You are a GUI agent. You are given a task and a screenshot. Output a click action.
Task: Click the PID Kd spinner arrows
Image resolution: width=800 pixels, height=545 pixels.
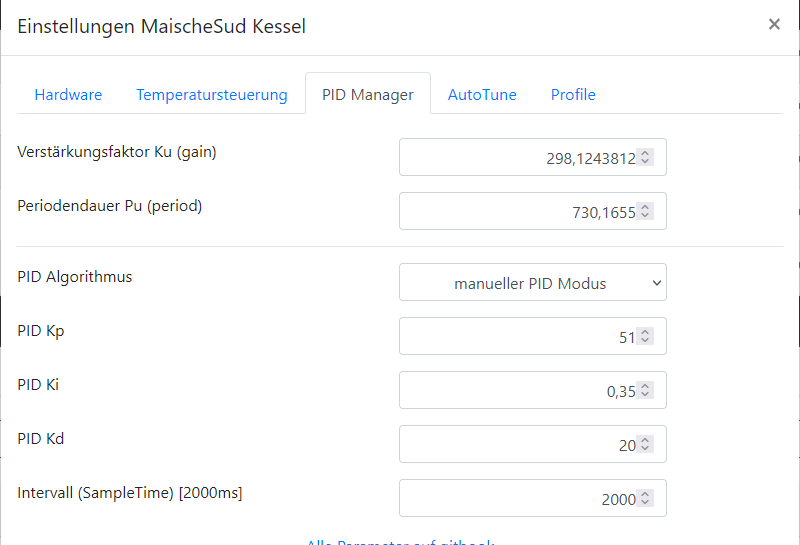pos(646,445)
